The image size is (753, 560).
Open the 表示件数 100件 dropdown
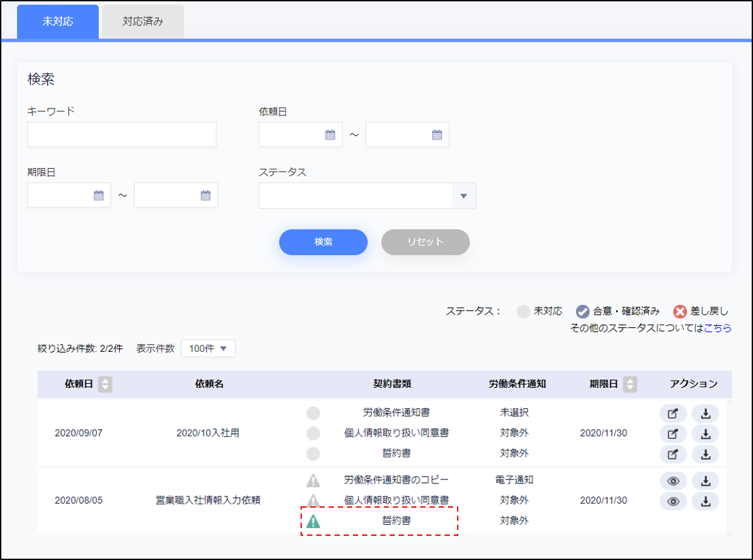click(208, 349)
